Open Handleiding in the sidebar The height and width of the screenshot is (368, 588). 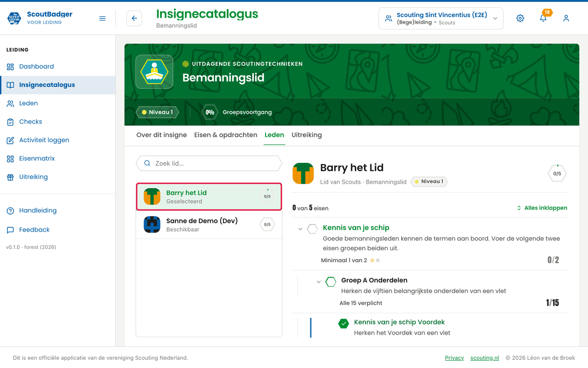click(58, 210)
